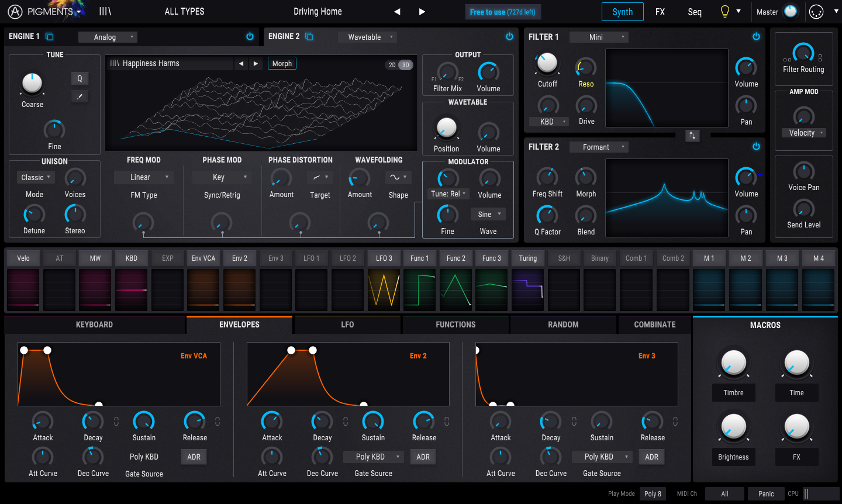842x504 pixels.
Task: Click the Free to use trial button
Action: (x=503, y=12)
